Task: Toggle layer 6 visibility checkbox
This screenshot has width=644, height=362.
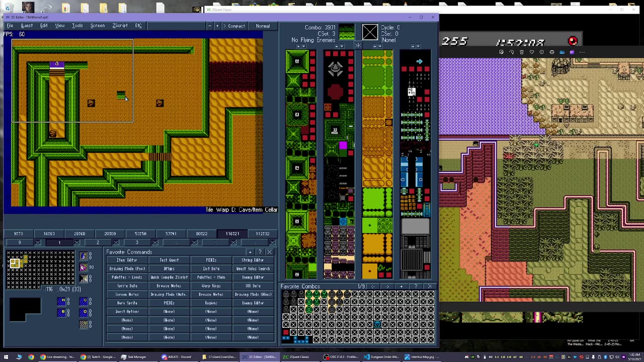Action: click(x=272, y=242)
